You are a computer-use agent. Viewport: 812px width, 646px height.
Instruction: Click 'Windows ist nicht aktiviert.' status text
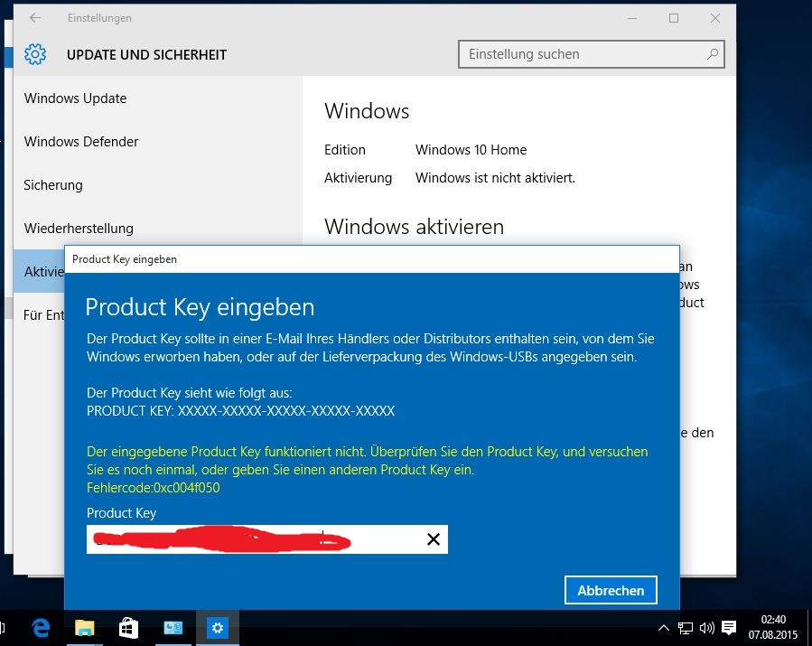tap(495, 178)
